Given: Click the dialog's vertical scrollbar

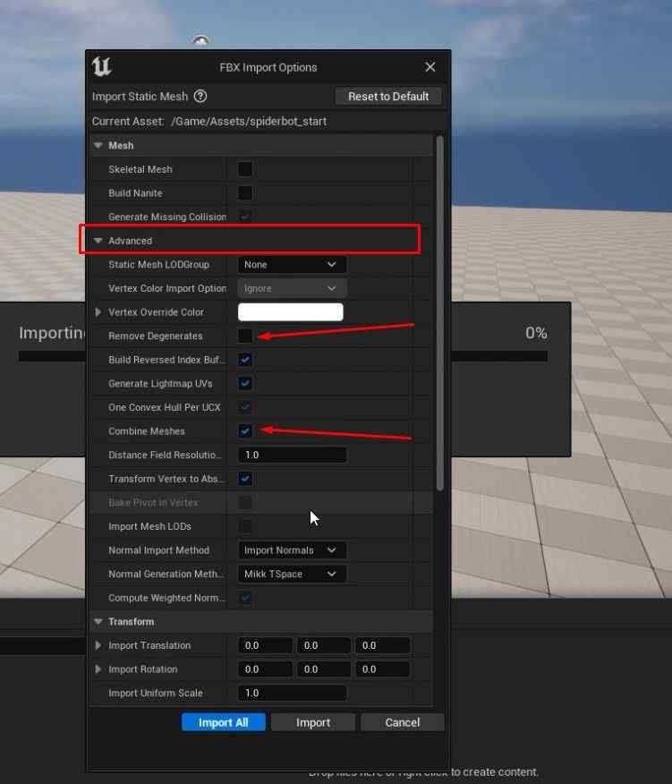Looking at the screenshot, I should [440, 313].
